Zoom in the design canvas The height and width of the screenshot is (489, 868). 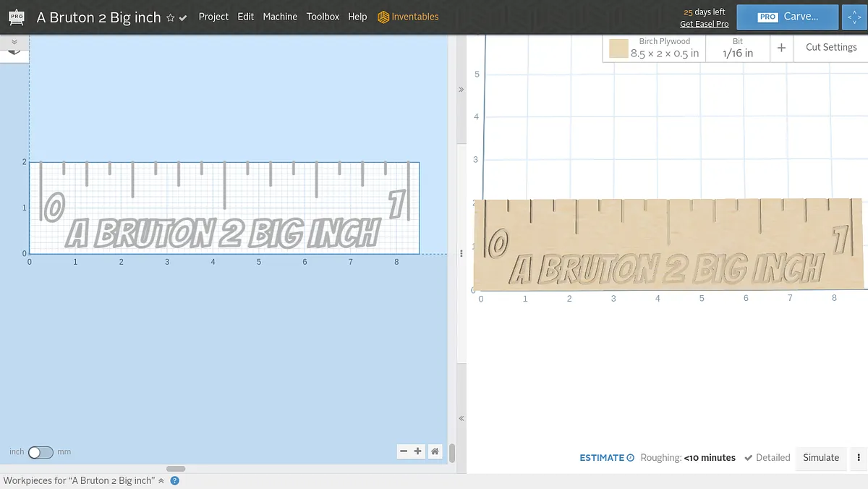click(418, 451)
